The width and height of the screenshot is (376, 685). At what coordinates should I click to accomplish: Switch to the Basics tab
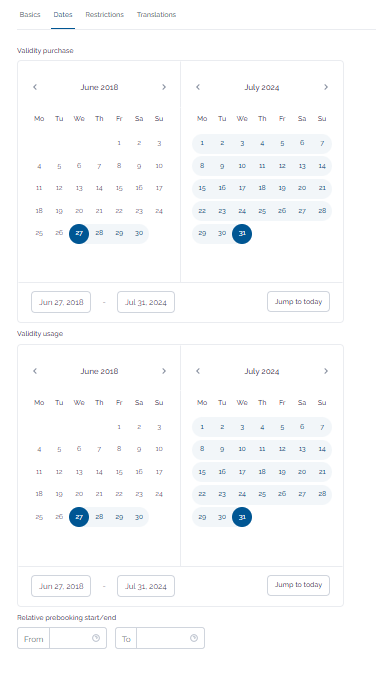pos(30,14)
